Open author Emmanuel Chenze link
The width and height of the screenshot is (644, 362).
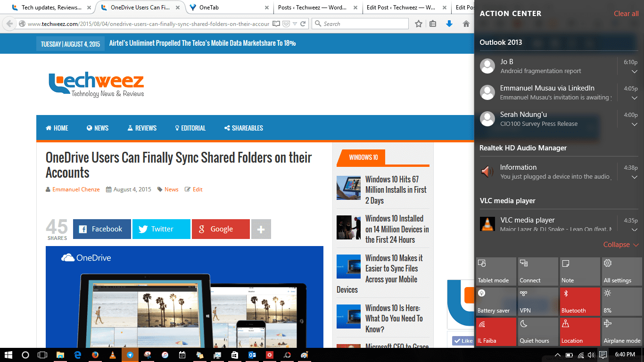[x=76, y=189]
